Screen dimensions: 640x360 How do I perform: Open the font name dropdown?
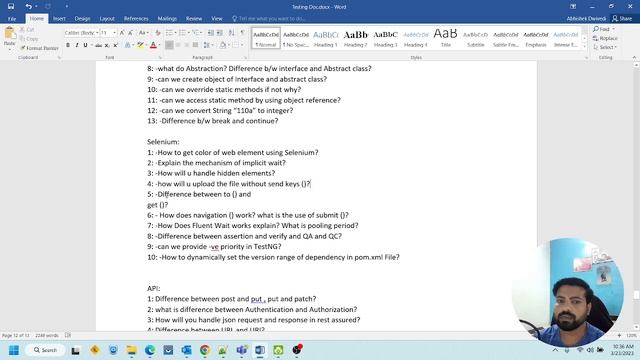97,33
